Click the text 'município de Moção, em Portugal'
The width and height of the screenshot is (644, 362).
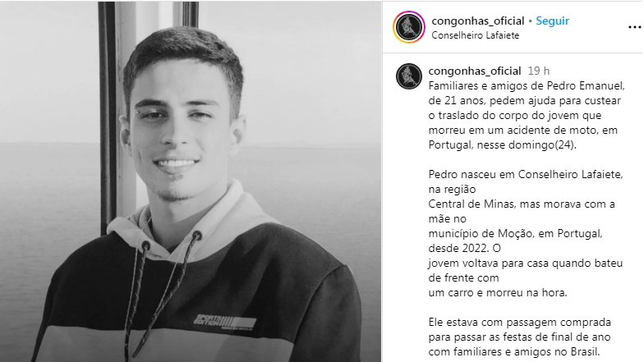(515, 233)
